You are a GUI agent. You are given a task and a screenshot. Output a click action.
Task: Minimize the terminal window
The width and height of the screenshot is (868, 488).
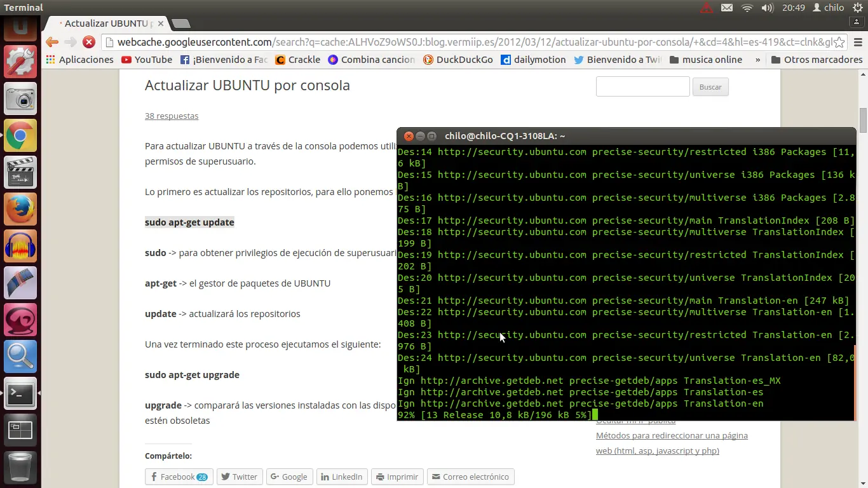coord(420,136)
